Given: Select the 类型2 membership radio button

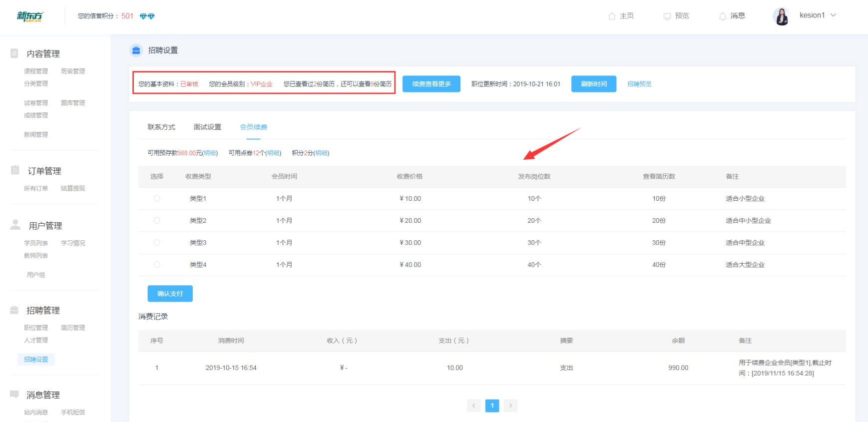Looking at the screenshot, I should coord(157,220).
